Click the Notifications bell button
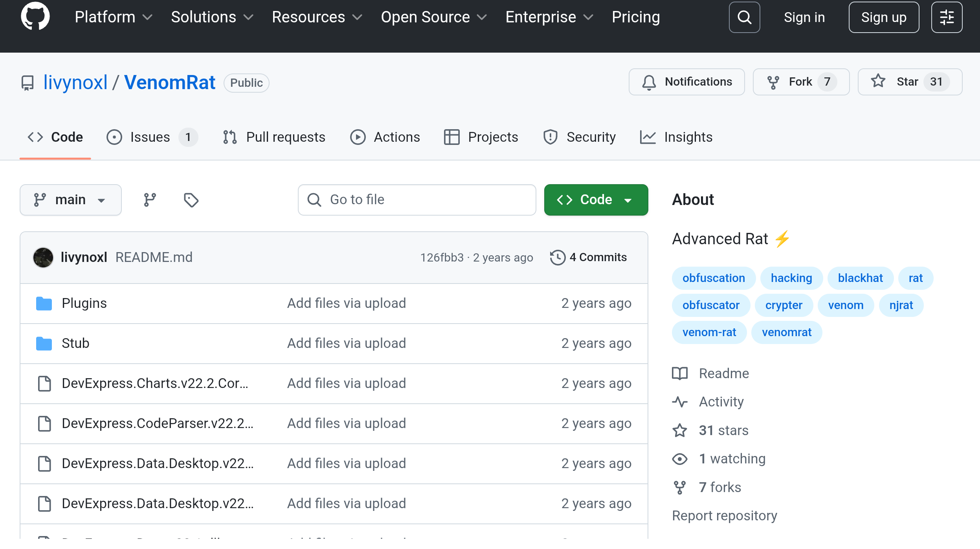This screenshot has height=549, width=980. pos(686,82)
